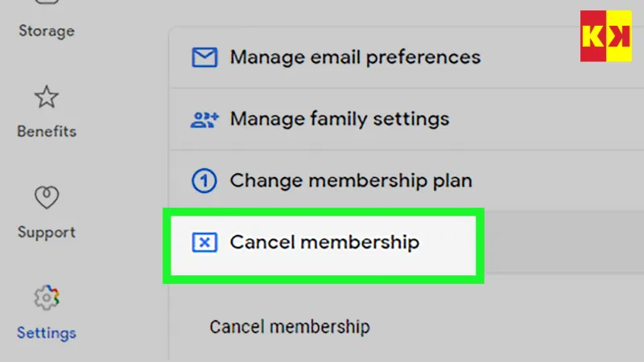
Task: Expand Manage family settings
Action: click(x=339, y=119)
